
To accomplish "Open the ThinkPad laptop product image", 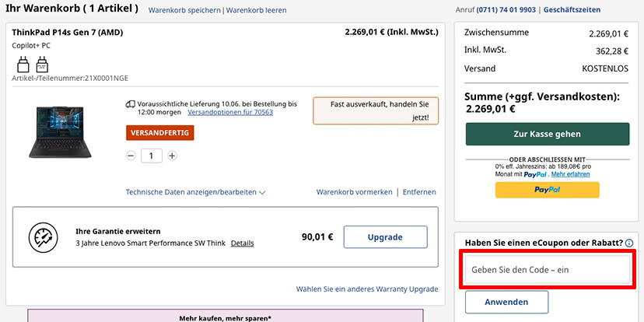I will [x=60, y=131].
